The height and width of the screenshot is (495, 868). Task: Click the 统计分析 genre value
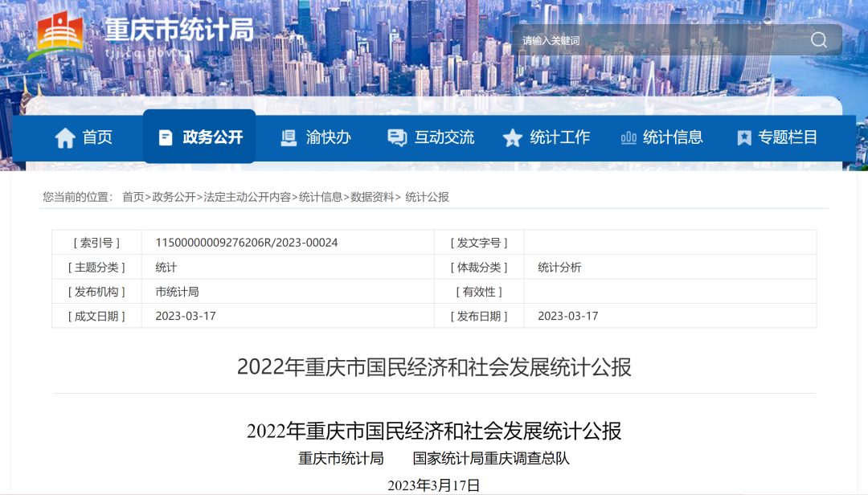pyautogui.click(x=559, y=268)
